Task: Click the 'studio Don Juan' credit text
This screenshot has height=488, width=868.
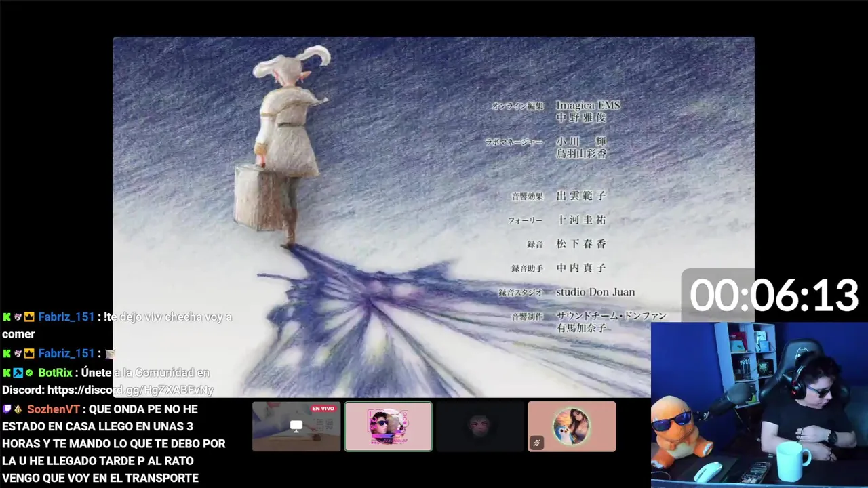Action: (595, 292)
